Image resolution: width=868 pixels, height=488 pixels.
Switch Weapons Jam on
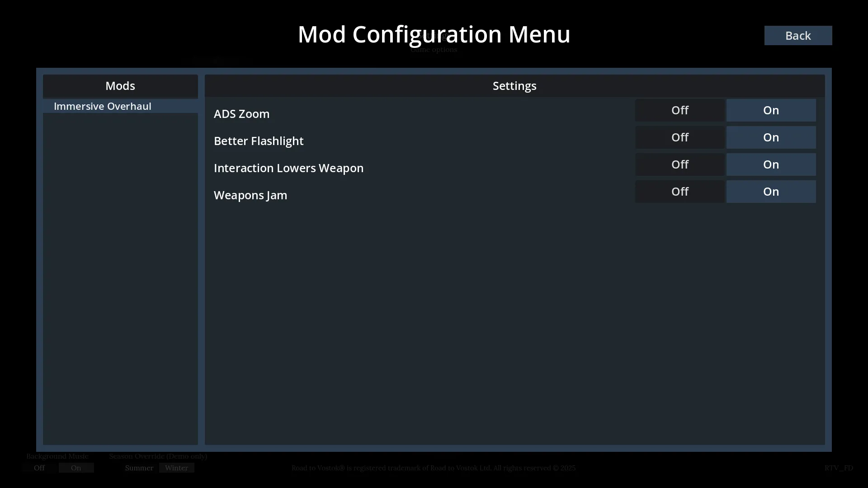[771, 192]
